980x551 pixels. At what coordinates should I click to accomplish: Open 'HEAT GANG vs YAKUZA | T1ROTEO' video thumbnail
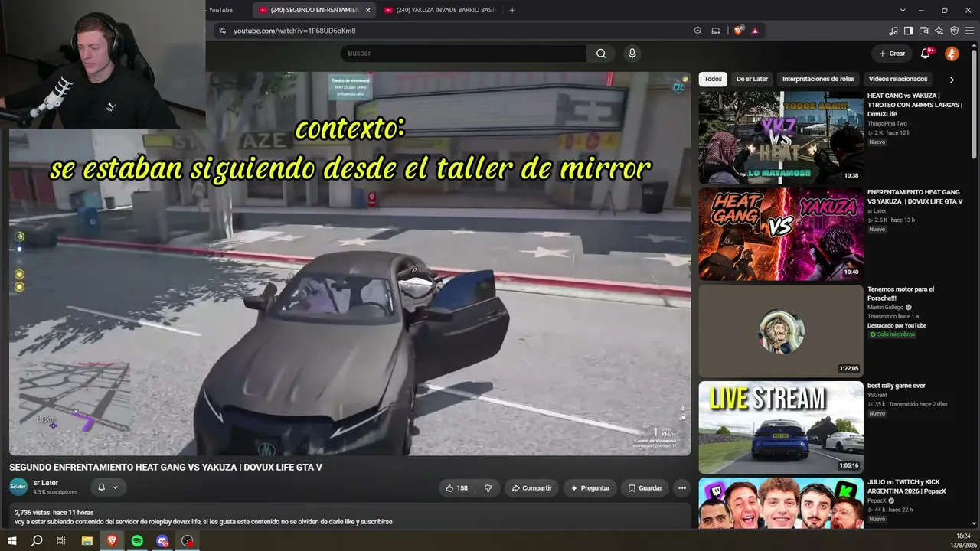click(x=781, y=137)
